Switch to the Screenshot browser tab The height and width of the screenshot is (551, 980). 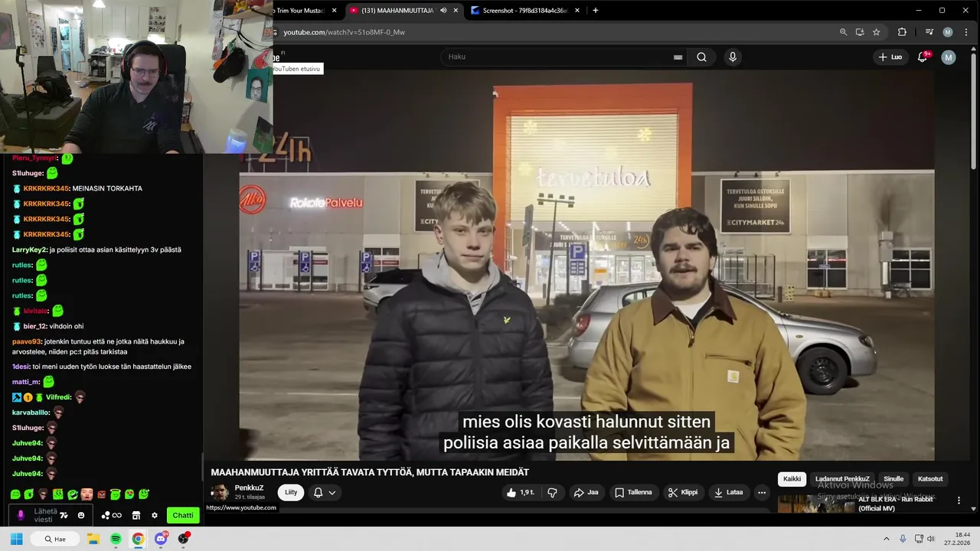tap(524, 11)
